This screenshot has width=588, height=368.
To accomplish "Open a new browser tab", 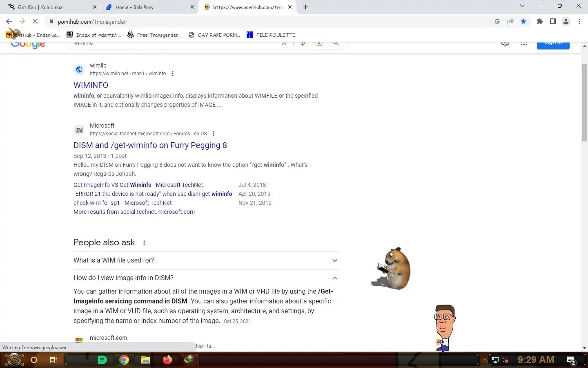I will (305, 7).
